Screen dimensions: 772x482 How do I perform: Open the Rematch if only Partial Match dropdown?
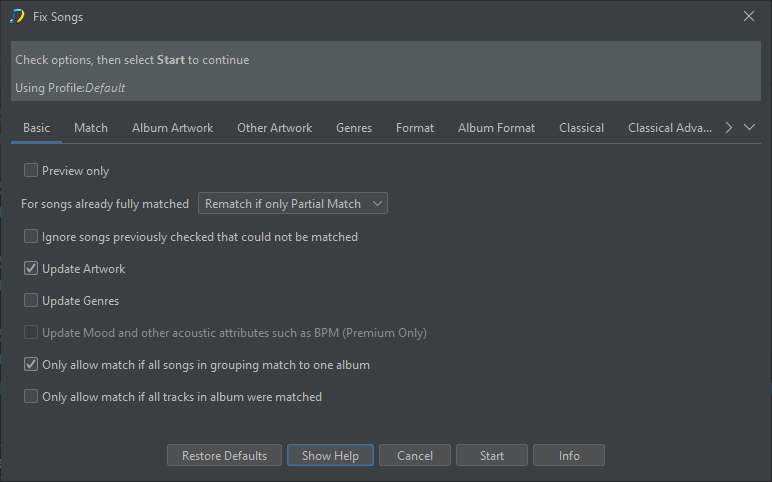click(292, 204)
